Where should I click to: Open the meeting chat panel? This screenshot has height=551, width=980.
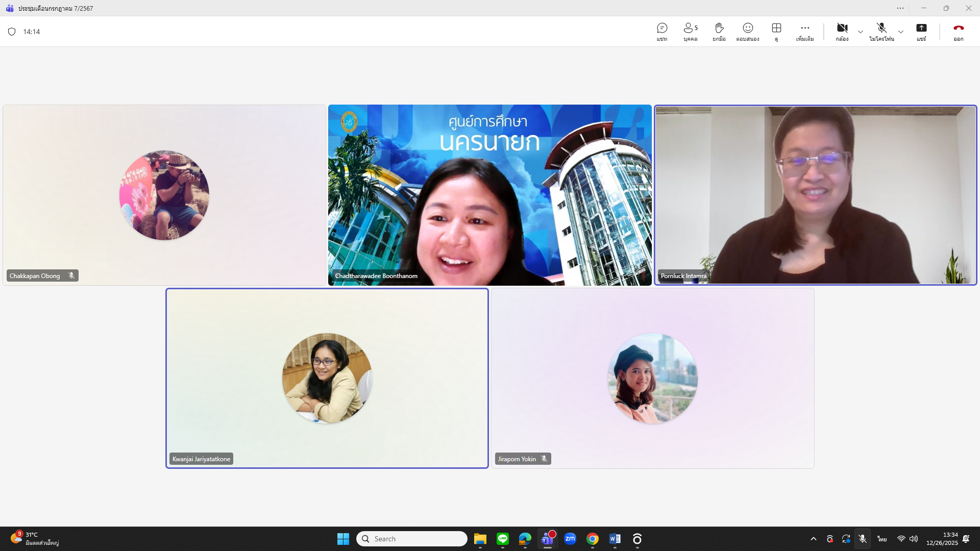pos(662,32)
